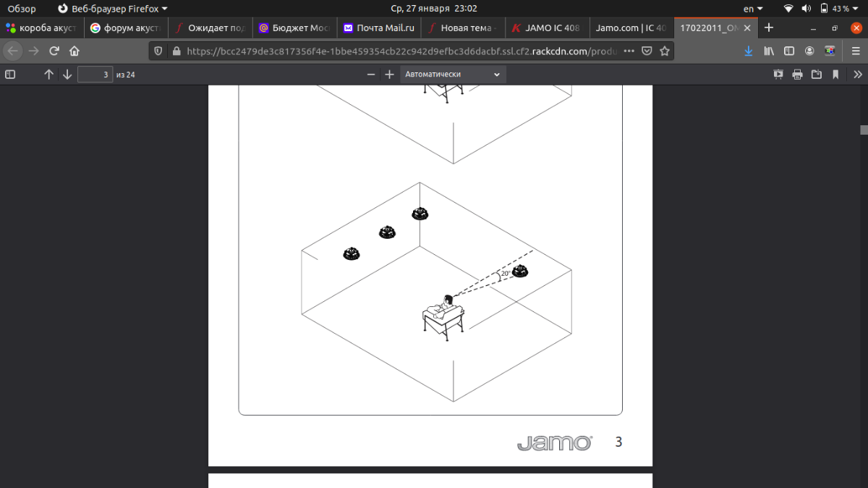This screenshot has height=488, width=868.
Task: Switch to PDF presentation mode
Action: click(778, 75)
